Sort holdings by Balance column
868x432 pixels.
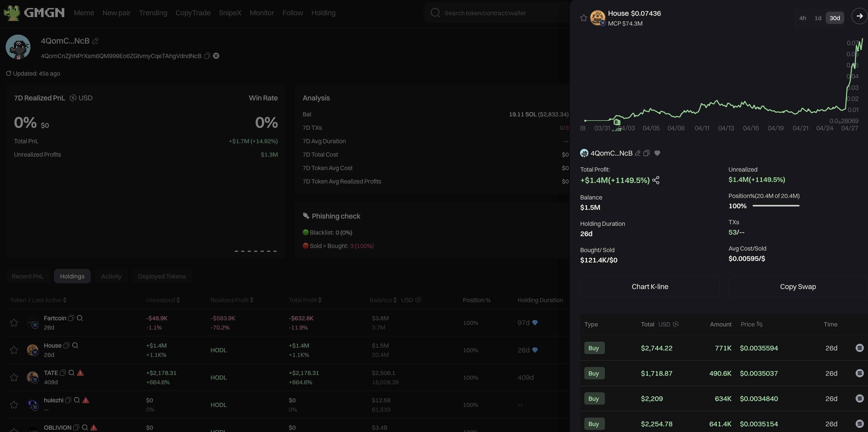[383, 300]
